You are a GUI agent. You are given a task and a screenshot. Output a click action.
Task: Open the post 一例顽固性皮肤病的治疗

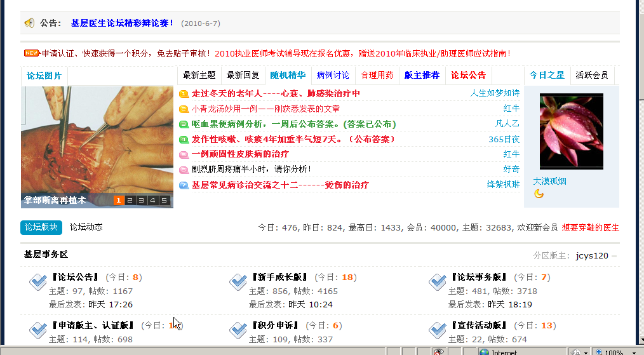(x=240, y=154)
